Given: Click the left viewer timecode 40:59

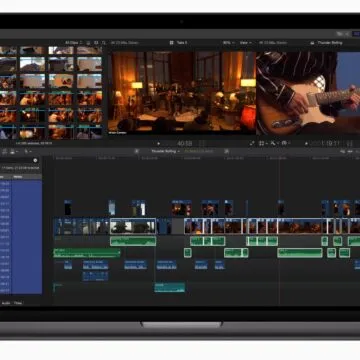Looking at the screenshot, I should pos(184,144).
